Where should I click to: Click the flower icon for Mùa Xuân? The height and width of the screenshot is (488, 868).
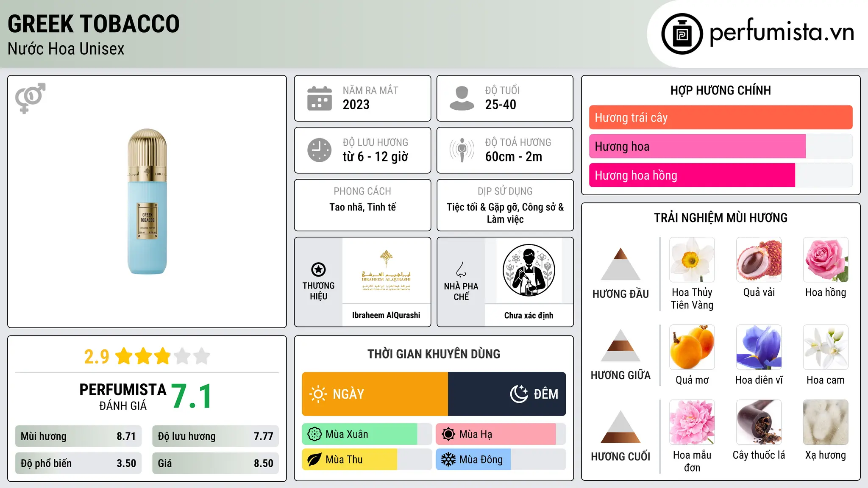[x=314, y=434]
